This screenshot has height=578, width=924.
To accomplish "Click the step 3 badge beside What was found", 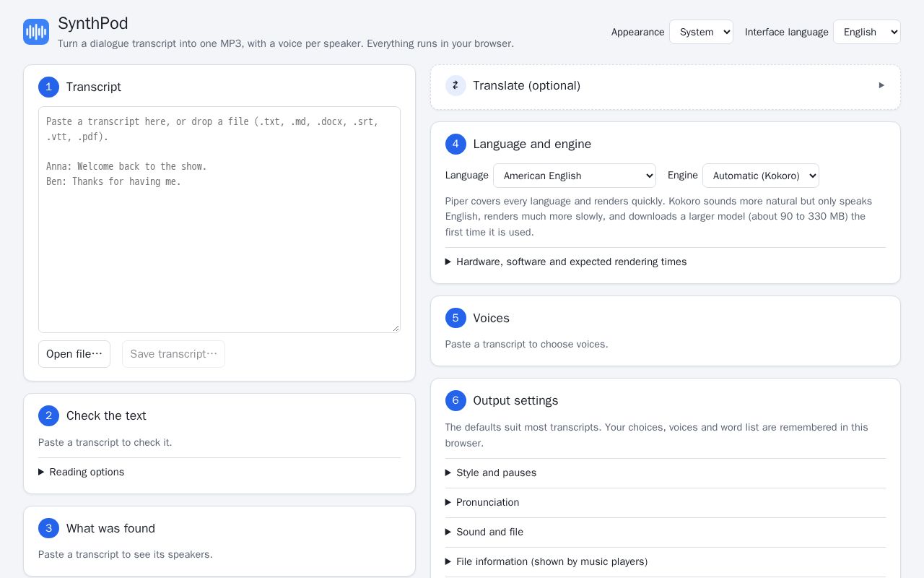I will [x=48, y=528].
